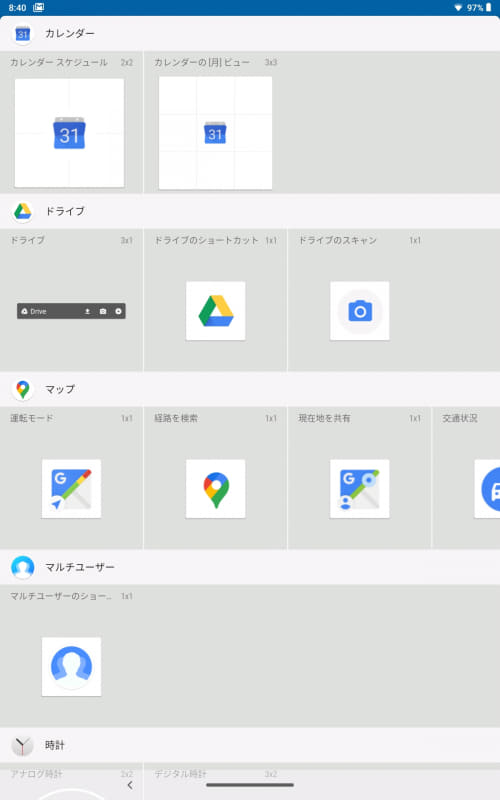Click the 'マルチユーザー' section title
The height and width of the screenshot is (800, 500).
point(80,567)
